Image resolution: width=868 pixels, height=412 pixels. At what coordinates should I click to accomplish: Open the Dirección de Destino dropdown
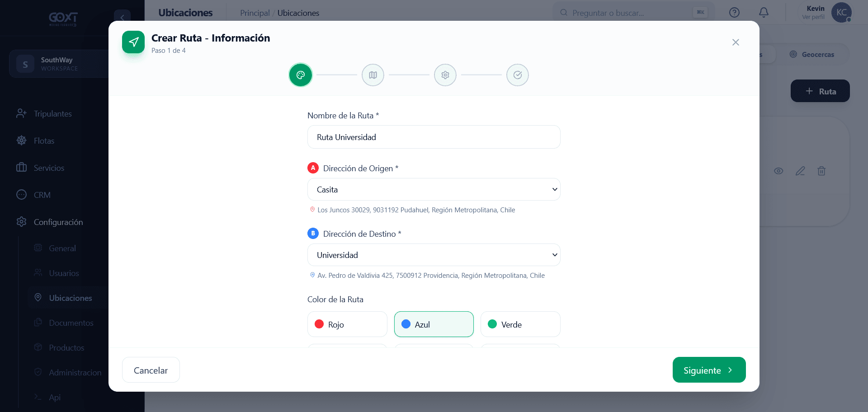coord(434,255)
